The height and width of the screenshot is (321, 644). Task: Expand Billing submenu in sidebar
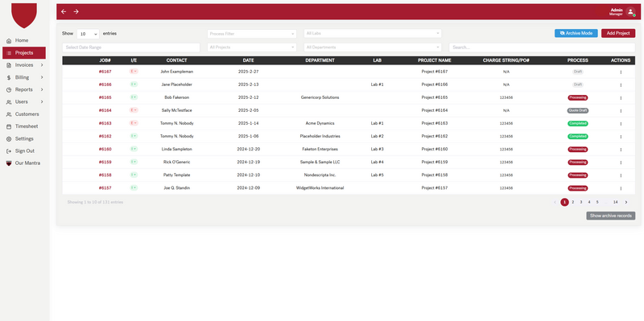tap(25, 77)
